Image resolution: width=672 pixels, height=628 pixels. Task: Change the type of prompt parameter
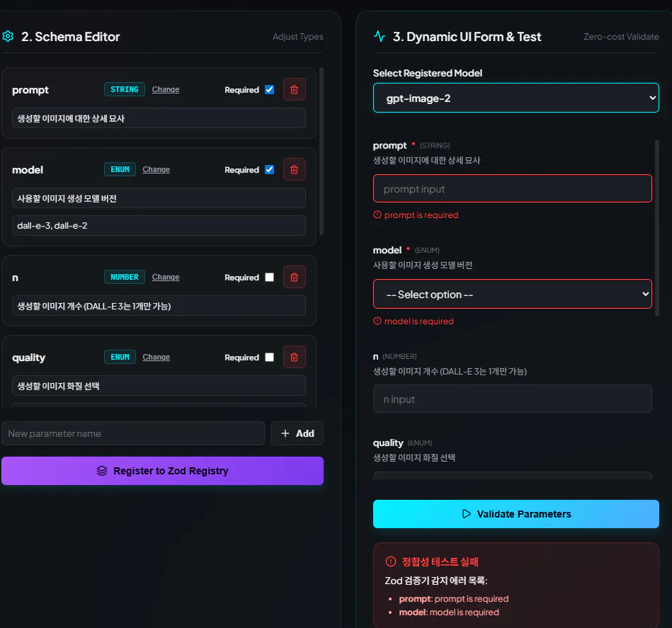pos(166,89)
